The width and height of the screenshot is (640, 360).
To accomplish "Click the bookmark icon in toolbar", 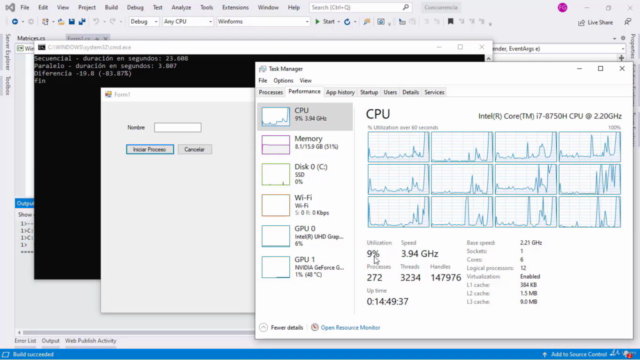I will [451, 22].
